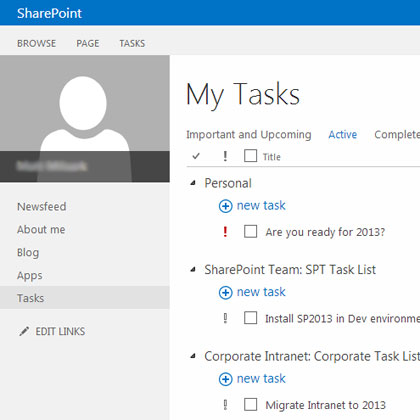Open Blog from the left navigation
Image resolution: width=420 pixels, height=420 pixels.
28,253
